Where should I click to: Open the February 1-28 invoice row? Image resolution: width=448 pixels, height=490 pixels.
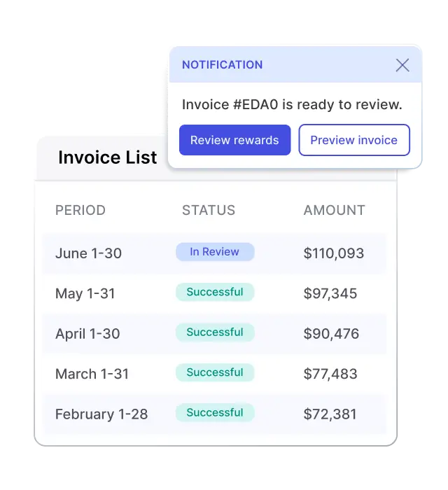214,414
